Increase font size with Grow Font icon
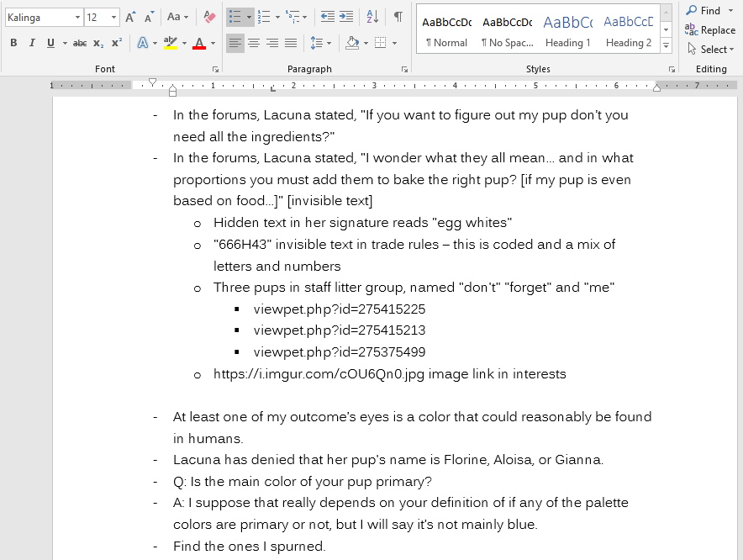Image resolution: width=743 pixels, height=560 pixels. coord(130,18)
